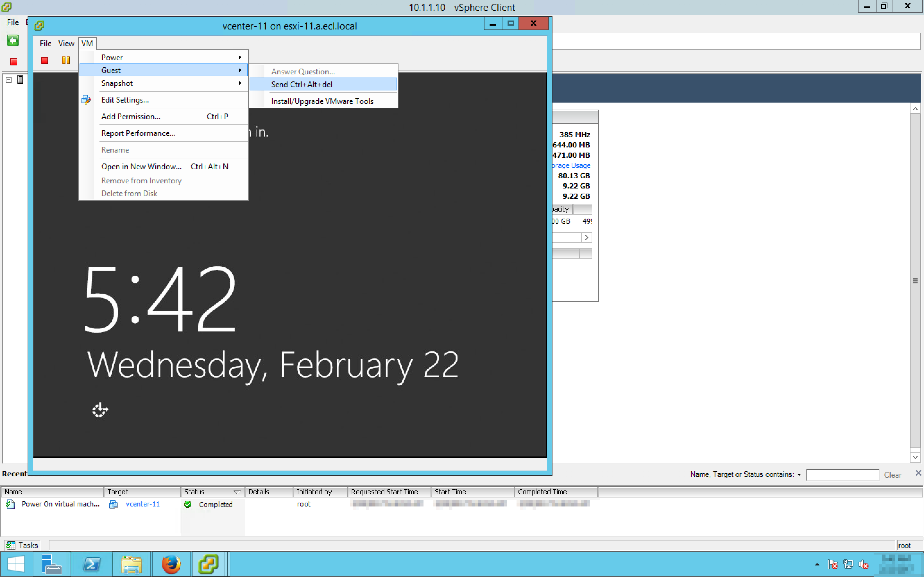Open the filter criteria dropdown arrow
This screenshot has height=577, width=924.
pyautogui.click(x=799, y=474)
